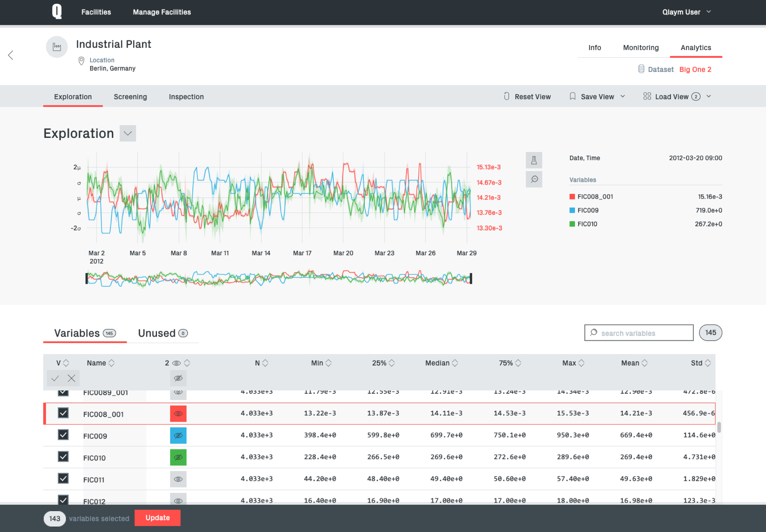Screen dimensions: 766x532
Task: Click in the search variables field
Action: click(x=639, y=333)
